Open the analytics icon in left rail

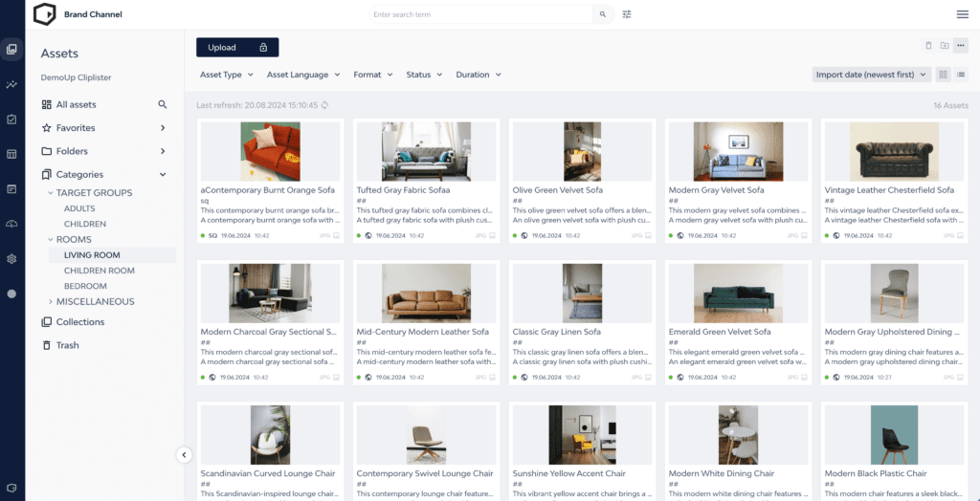(x=11, y=84)
